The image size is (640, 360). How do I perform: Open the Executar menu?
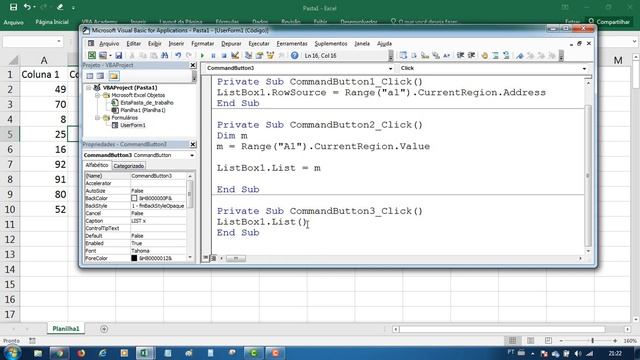point(259,43)
